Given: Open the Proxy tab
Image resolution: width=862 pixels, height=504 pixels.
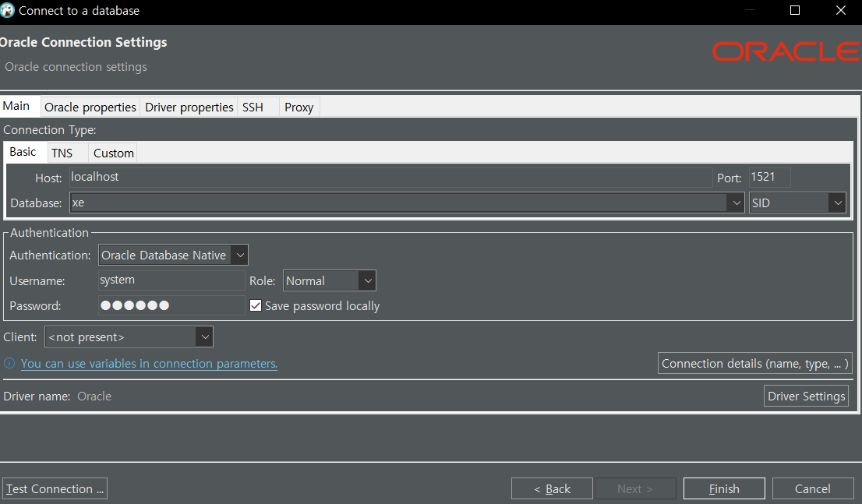Looking at the screenshot, I should [x=299, y=107].
